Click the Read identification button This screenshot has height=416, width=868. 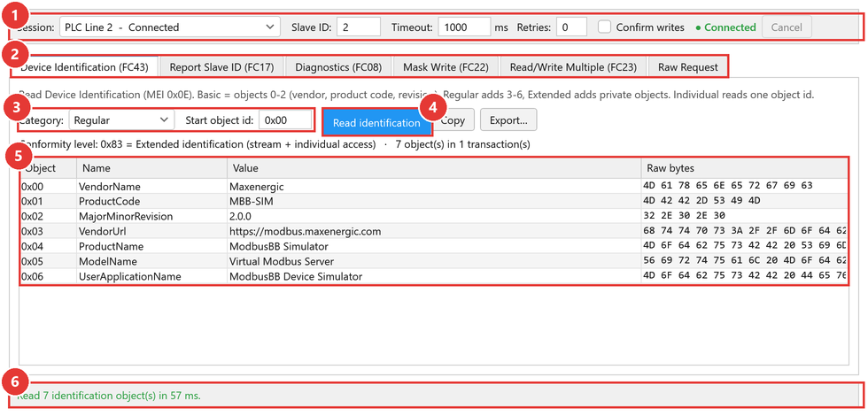[376, 123]
